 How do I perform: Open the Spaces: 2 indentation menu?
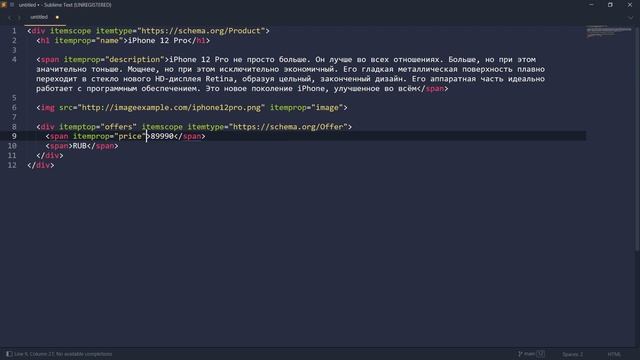tap(573, 354)
